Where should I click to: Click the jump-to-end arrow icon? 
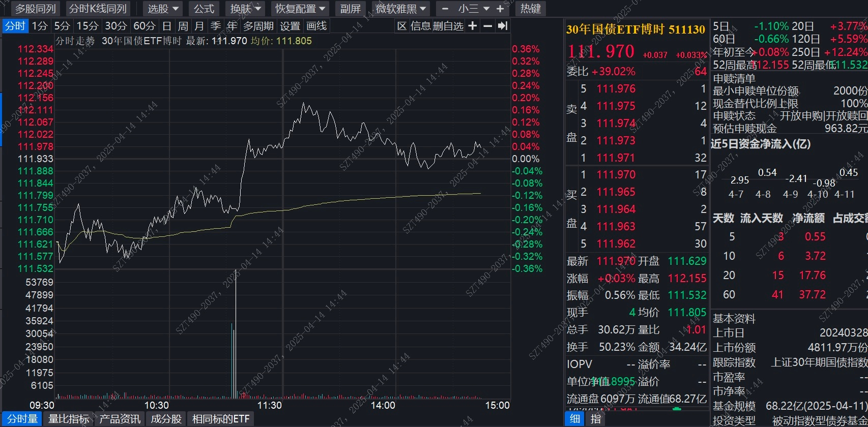tap(503, 26)
